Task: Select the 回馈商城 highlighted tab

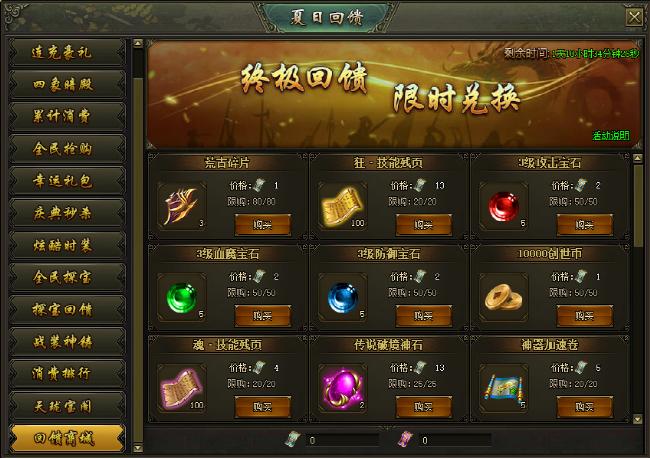Action: [x=67, y=438]
